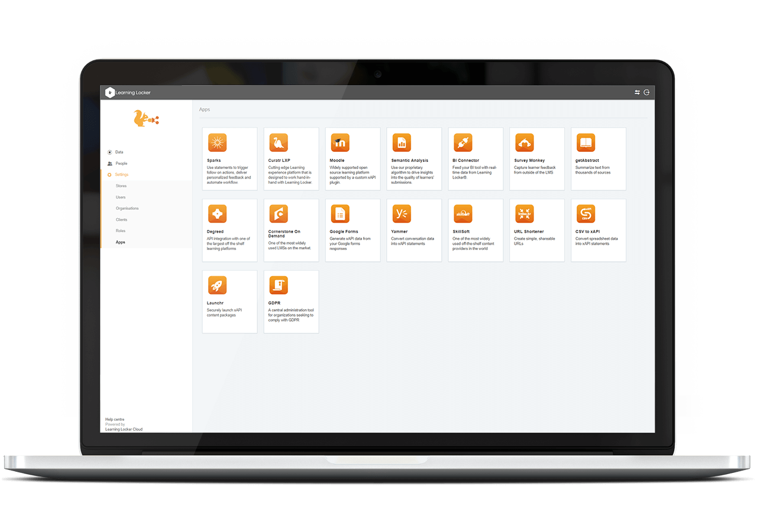Go to Stores under Settings

pos(121,186)
